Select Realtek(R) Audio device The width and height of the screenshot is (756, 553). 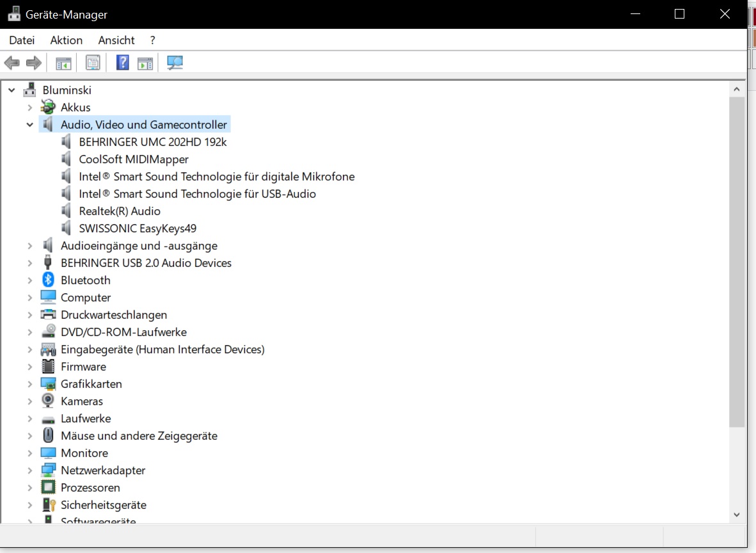tap(120, 211)
